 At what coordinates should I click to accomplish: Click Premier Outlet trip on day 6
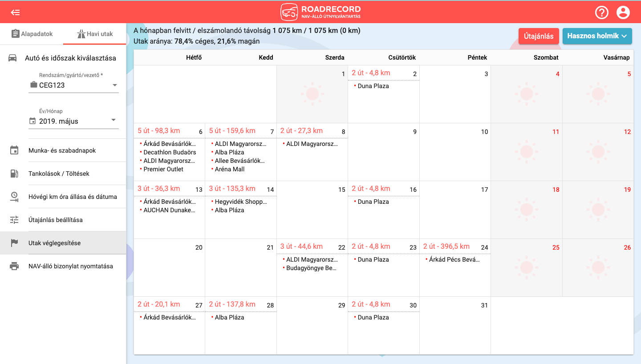pyautogui.click(x=163, y=169)
